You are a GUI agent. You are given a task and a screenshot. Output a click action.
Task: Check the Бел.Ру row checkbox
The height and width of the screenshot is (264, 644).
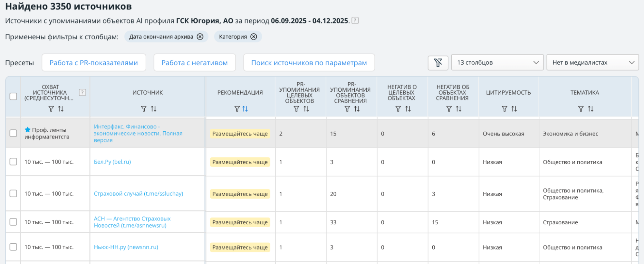tap(13, 162)
